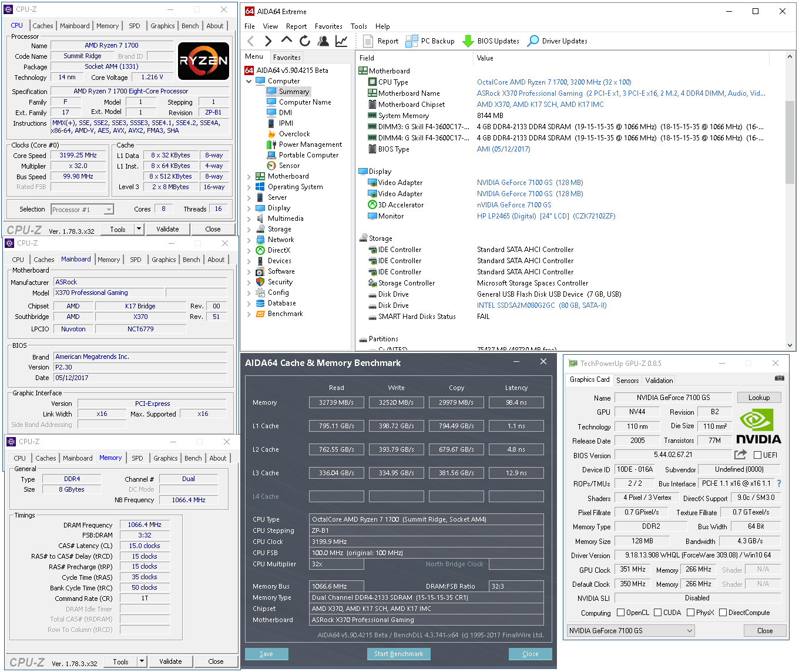Viewport: 799px width, 672px height.
Task: Click the AIDA64 back navigation arrow
Action: (x=251, y=41)
